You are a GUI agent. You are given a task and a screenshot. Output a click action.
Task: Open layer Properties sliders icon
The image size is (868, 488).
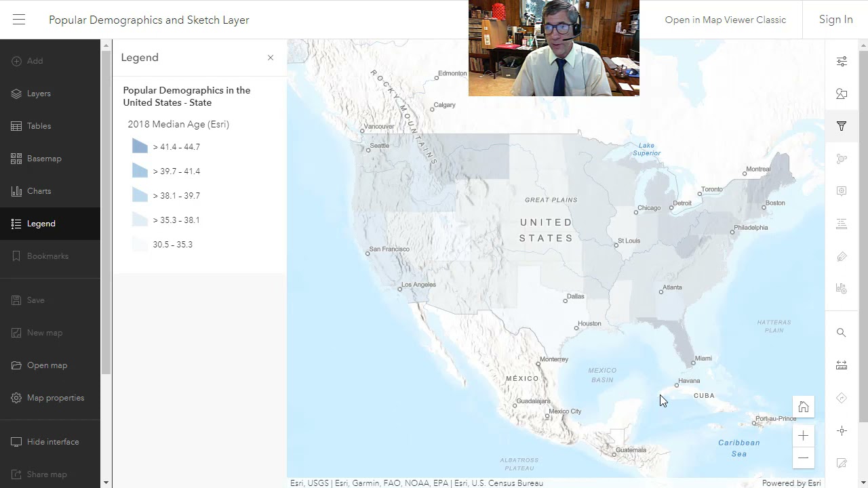pos(842,61)
